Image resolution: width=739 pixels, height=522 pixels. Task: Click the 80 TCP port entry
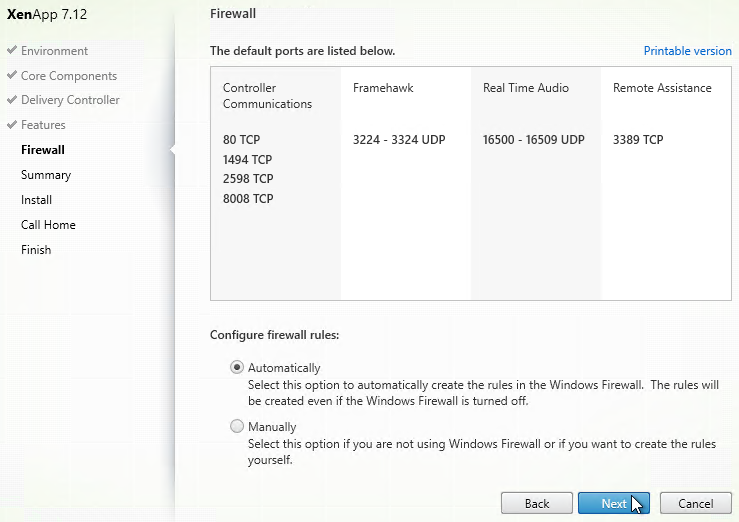click(x=241, y=139)
